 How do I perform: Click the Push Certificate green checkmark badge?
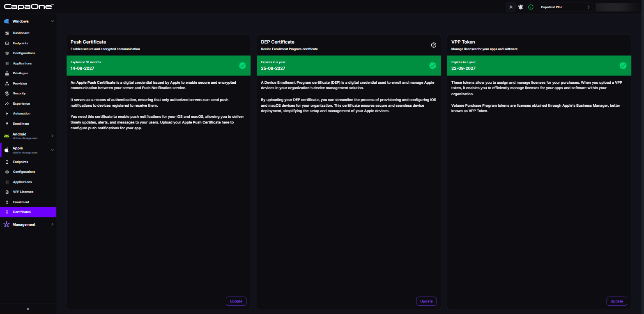point(242,65)
